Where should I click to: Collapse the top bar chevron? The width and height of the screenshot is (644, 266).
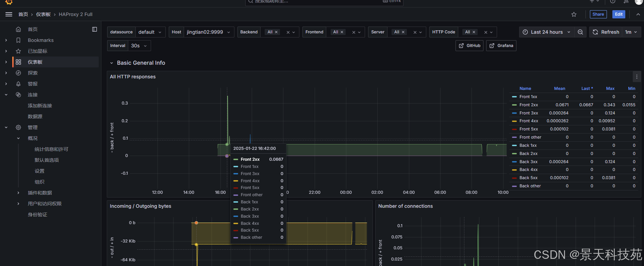click(x=638, y=14)
